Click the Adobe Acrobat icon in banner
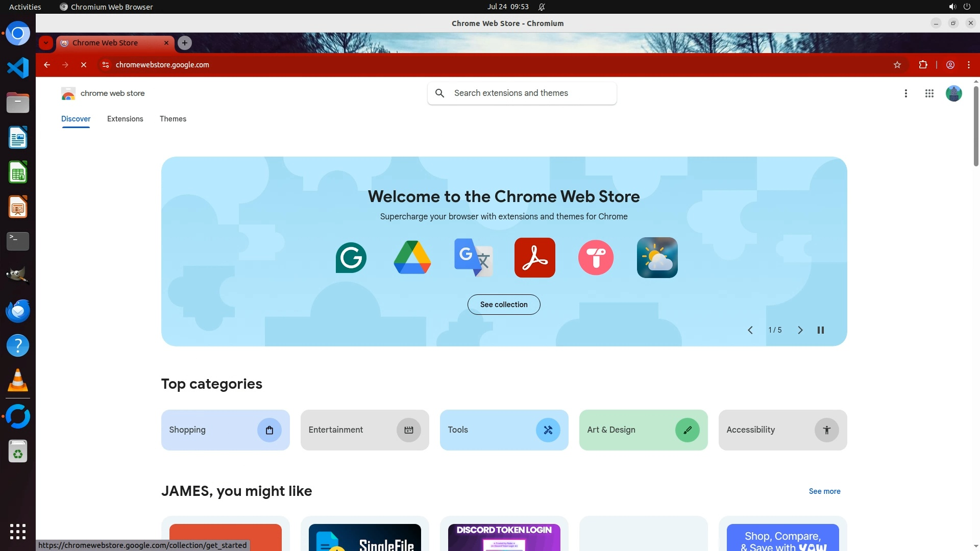 point(534,258)
